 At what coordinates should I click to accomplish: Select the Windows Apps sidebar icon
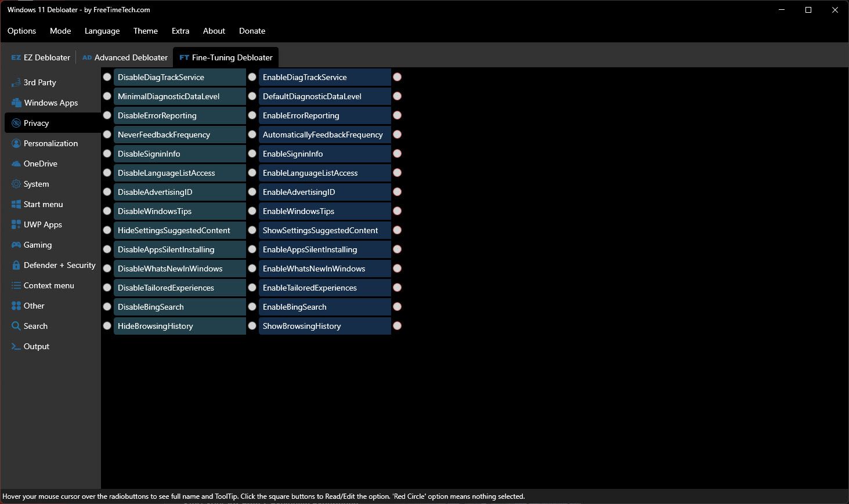[x=16, y=103]
